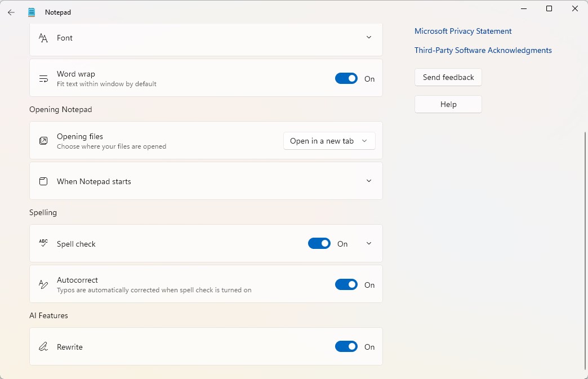Turn off the Word wrap toggle

(346, 79)
